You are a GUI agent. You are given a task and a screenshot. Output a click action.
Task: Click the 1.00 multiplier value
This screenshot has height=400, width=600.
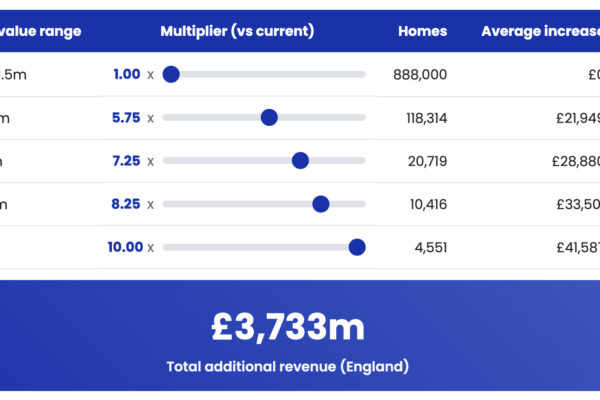click(x=127, y=74)
